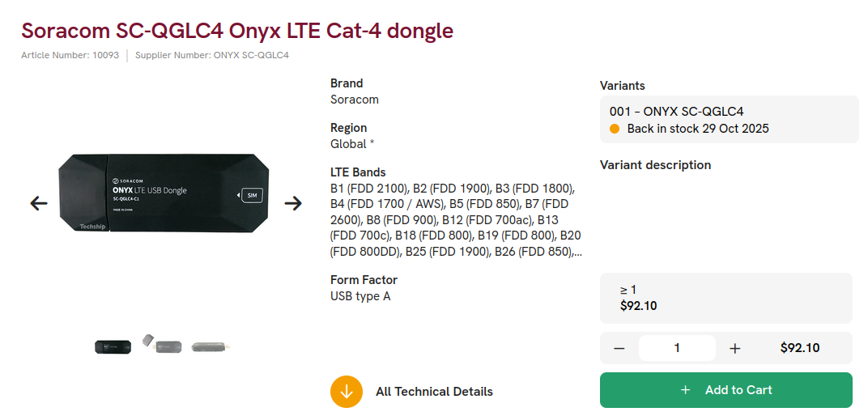
Task: Click the plus icon on Add to Cart
Action: [685, 390]
